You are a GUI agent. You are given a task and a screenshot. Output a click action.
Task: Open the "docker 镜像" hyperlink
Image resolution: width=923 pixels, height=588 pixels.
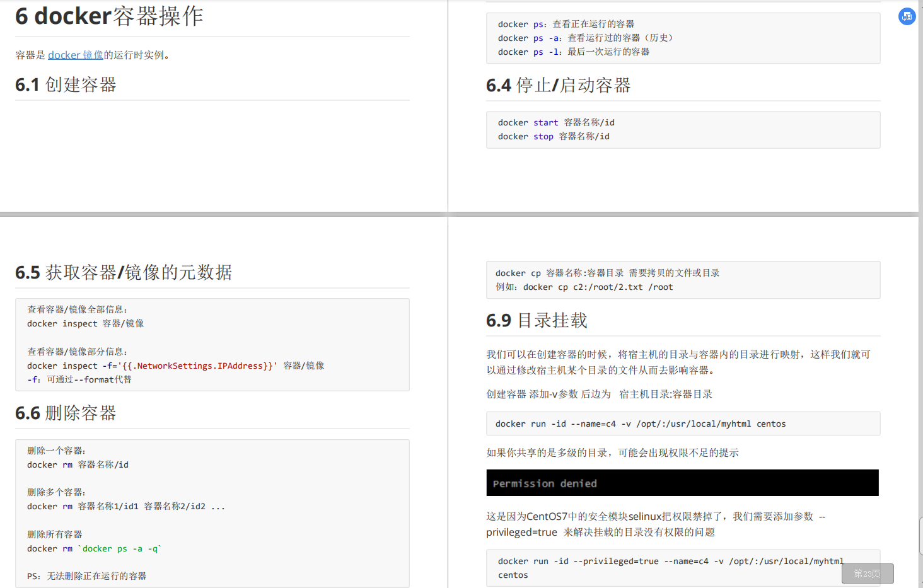tap(75, 54)
